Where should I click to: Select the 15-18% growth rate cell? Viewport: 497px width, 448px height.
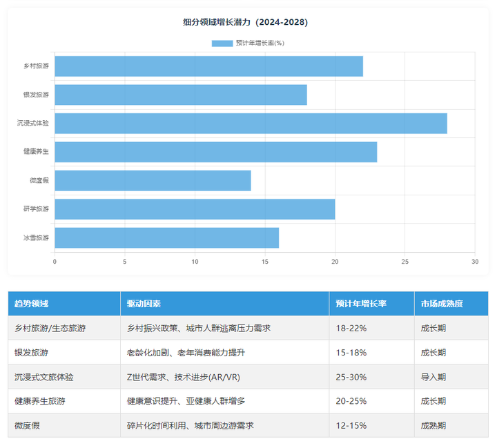[x=372, y=353]
